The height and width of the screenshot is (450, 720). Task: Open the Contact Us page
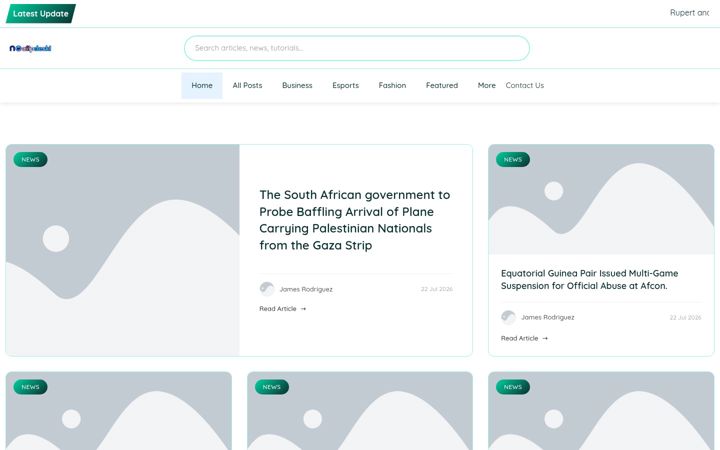525,85
